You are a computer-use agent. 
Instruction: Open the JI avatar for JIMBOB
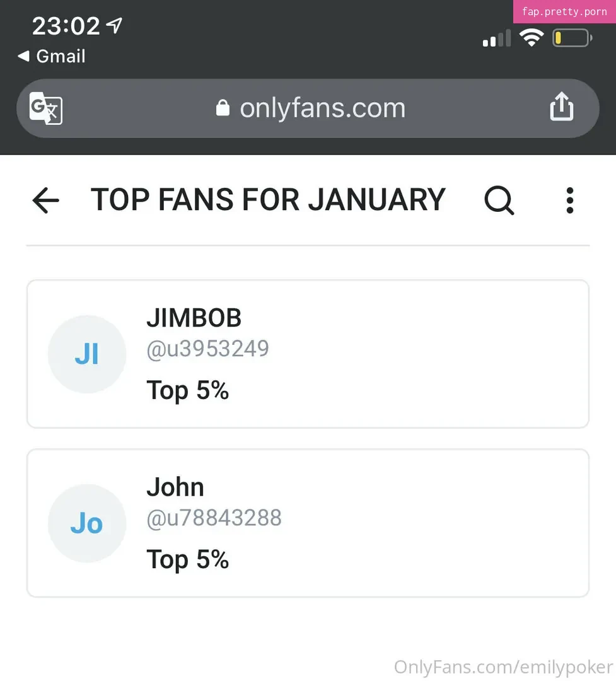point(87,354)
